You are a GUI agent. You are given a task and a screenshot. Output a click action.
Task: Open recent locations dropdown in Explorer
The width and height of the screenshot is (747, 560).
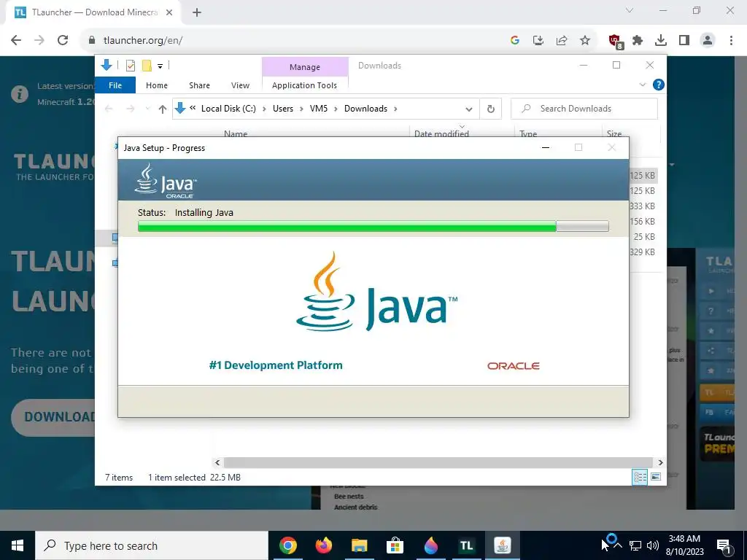tap(147, 109)
